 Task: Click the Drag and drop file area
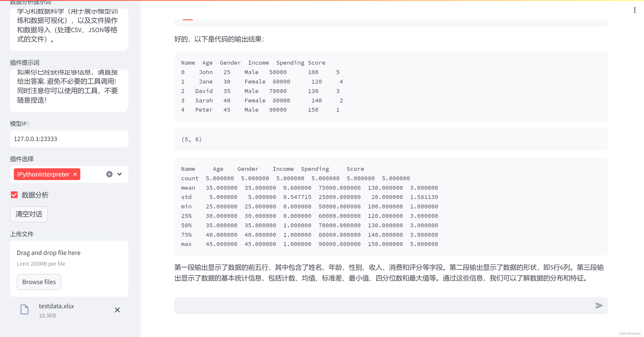pyautogui.click(x=69, y=269)
